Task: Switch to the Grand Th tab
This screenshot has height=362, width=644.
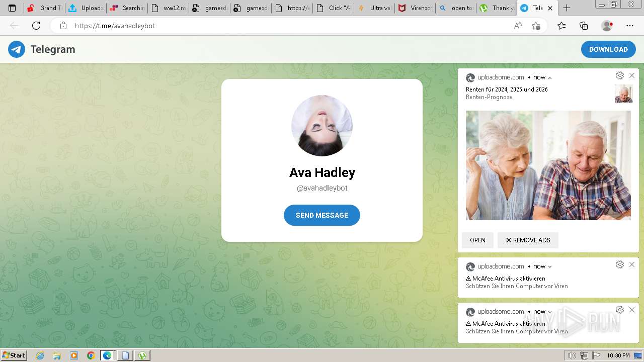Action: point(45,8)
